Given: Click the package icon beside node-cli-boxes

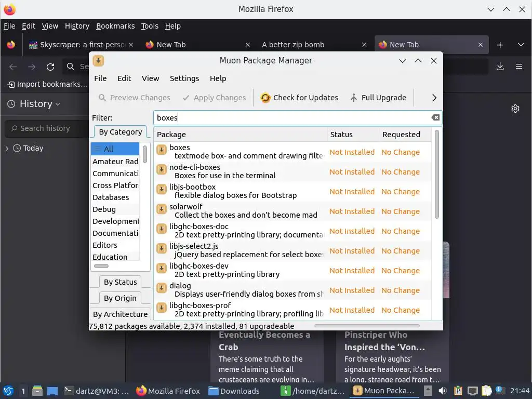Looking at the screenshot, I should 162,169.
